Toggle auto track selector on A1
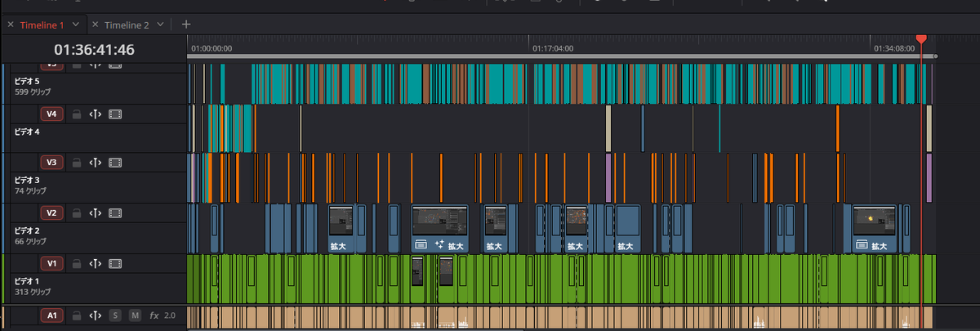This screenshot has height=331, width=980. coord(96,315)
